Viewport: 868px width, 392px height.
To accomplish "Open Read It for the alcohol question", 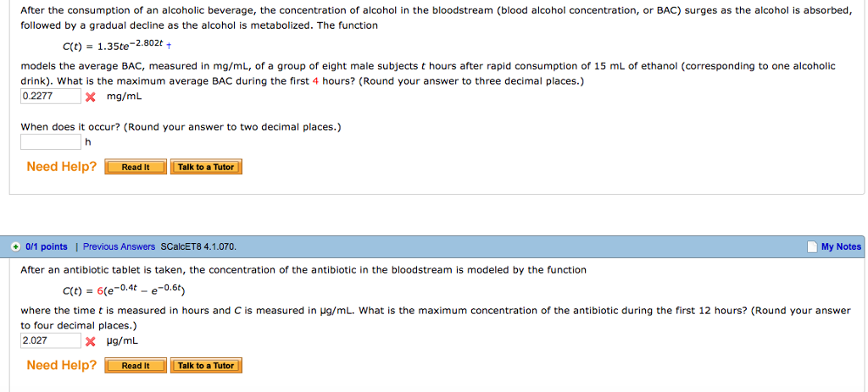I will pos(136,167).
